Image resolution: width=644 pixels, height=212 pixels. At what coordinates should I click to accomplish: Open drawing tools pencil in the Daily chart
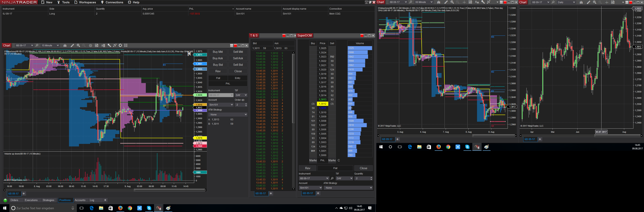(589, 2)
